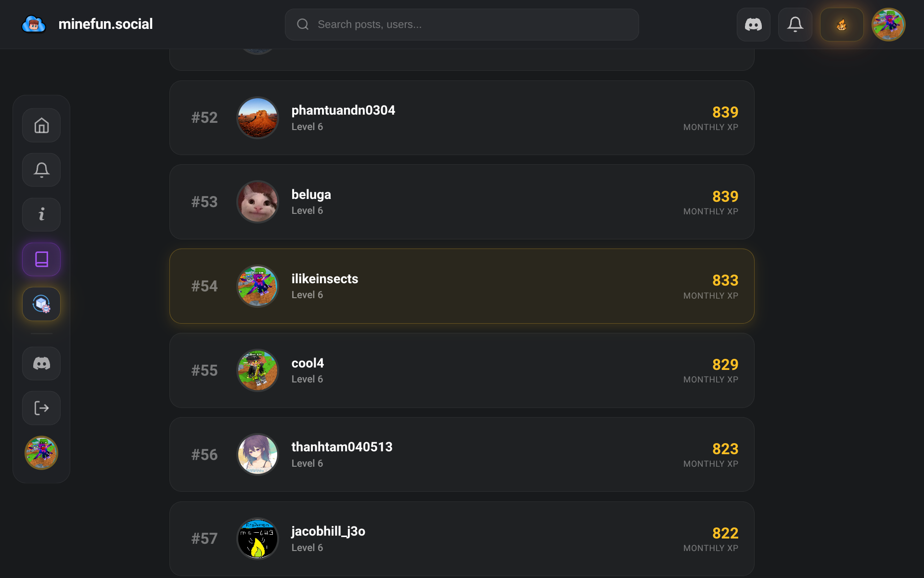
Task: Open user avatar at sidebar bottom
Action: coord(41,453)
